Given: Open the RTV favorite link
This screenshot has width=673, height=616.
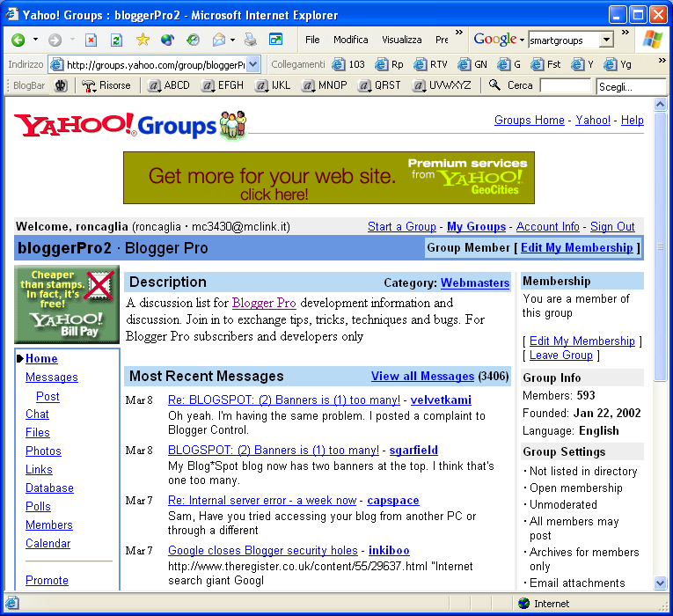Looking at the screenshot, I should [430, 64].
